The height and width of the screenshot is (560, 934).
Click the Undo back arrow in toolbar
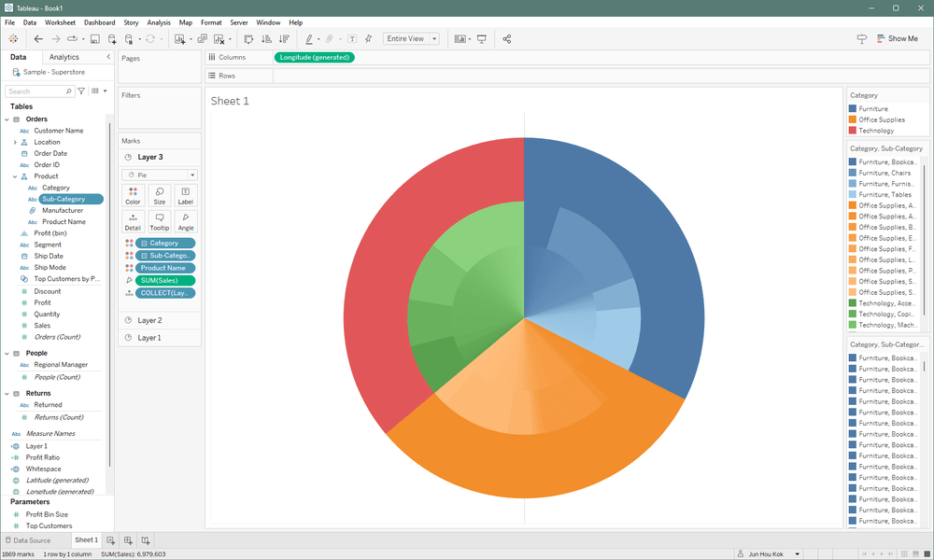[38, 39]
